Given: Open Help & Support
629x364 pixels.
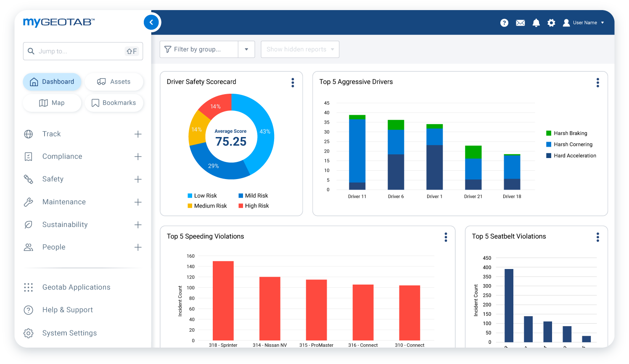Looking at the screenshot, I should [67, 310].
